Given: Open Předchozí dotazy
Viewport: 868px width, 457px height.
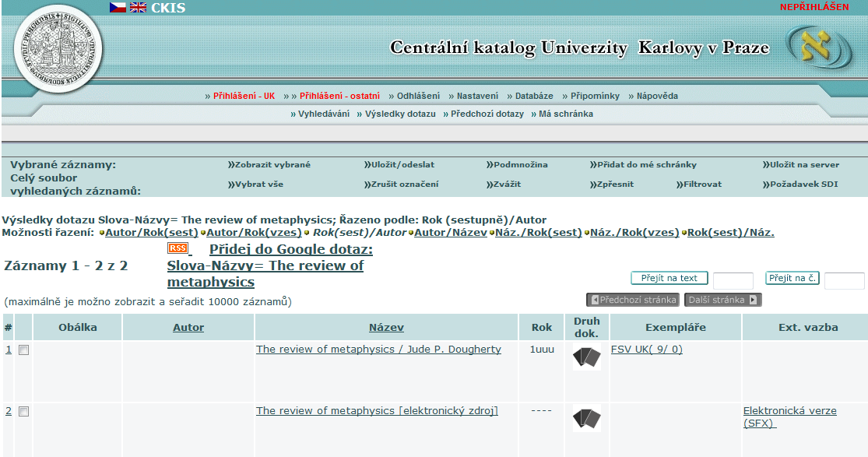Looking at the screenshot, I should tap(487, 114).
